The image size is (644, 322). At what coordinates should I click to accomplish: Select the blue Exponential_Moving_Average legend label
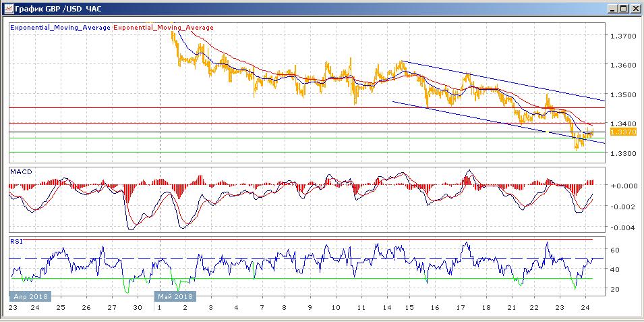[x=60, y=28]
